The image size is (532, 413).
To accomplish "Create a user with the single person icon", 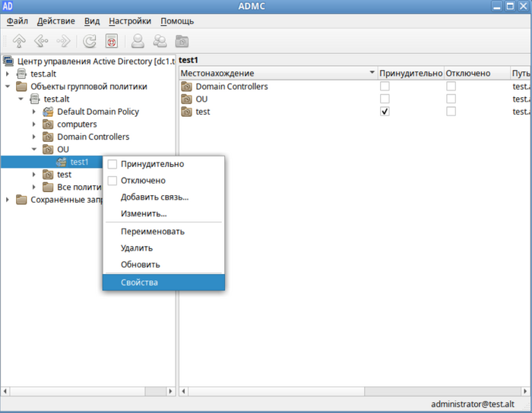I will [138, 41].
